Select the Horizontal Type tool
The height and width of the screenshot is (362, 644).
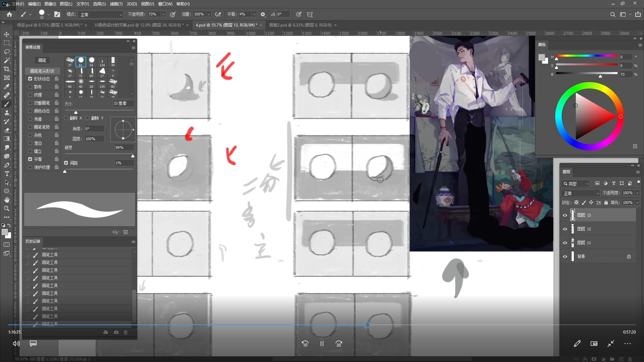(7, 174)
